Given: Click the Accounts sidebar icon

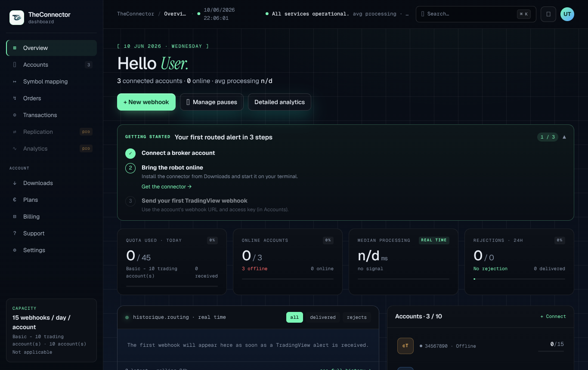Looking at the screenshot, I should click(x=15, y=65).
